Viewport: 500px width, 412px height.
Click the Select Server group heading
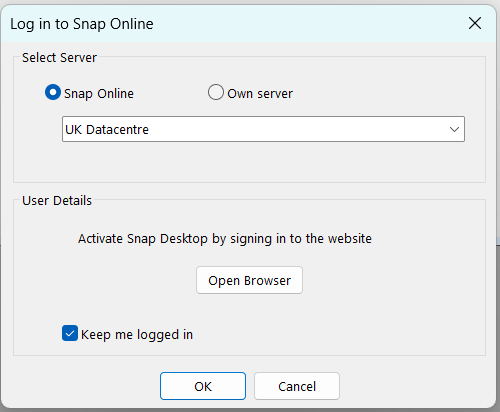coord(59,58)
